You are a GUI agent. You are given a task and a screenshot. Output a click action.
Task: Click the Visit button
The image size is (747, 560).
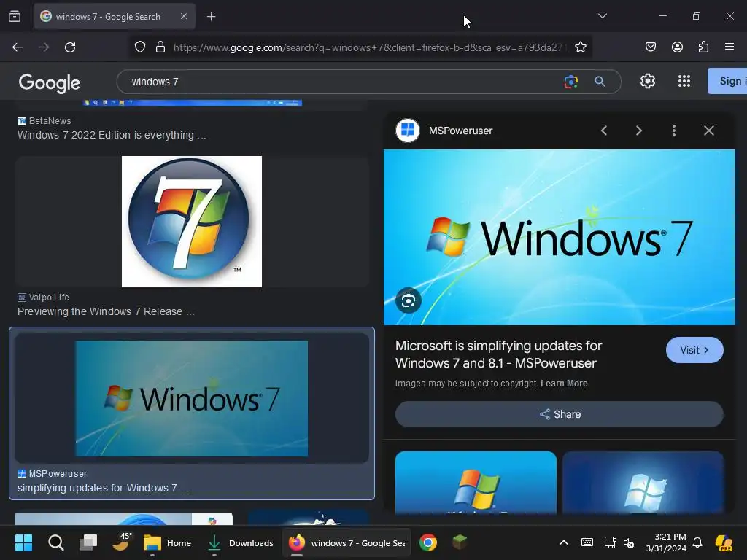[x=694, y=350]
